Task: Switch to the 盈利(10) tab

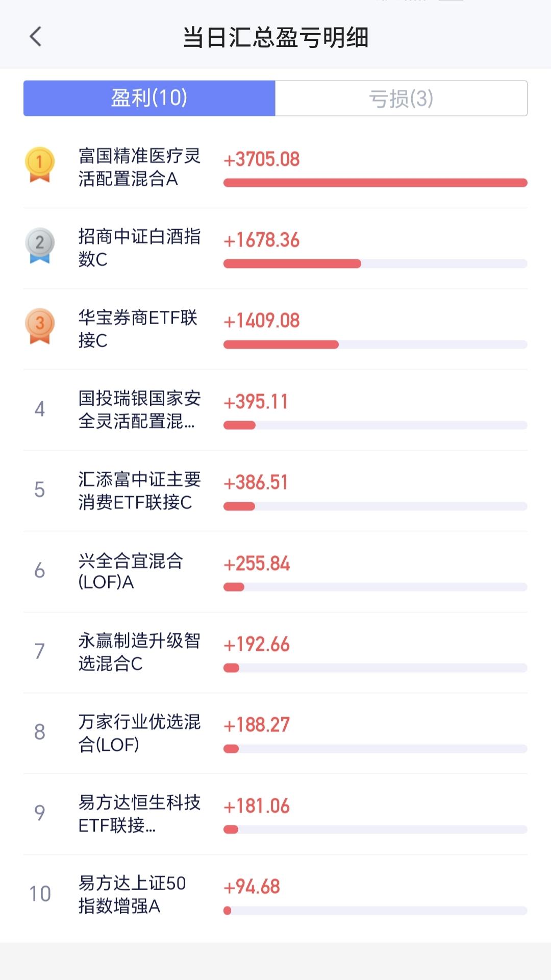Action: tap(149, 98)
